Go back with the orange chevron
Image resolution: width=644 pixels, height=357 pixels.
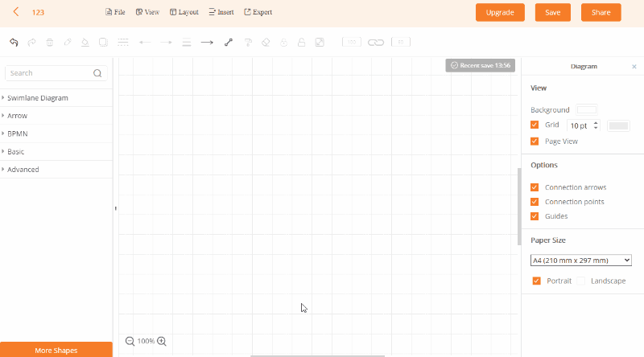pyautogui.click(x=16, y=12)
